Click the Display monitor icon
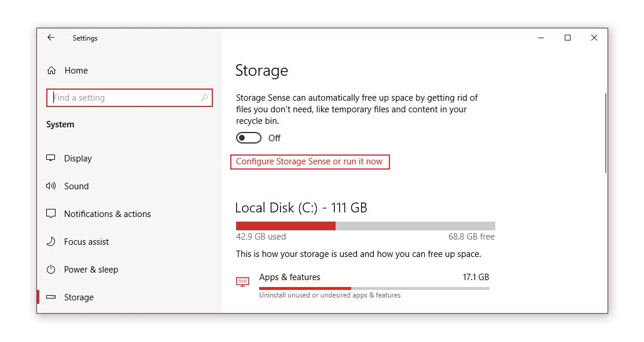 tap(50, 158)
